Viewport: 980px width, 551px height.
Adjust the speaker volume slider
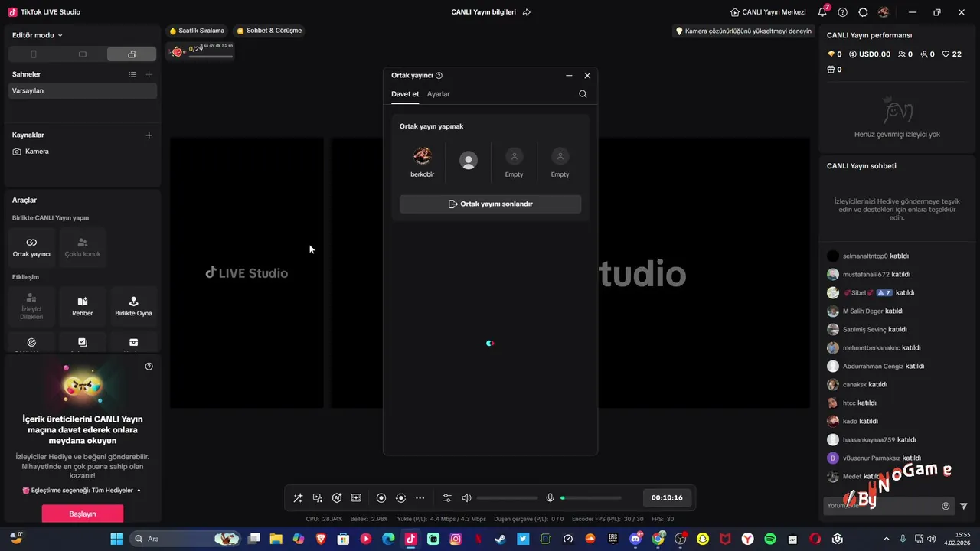[x=507, y=498]
